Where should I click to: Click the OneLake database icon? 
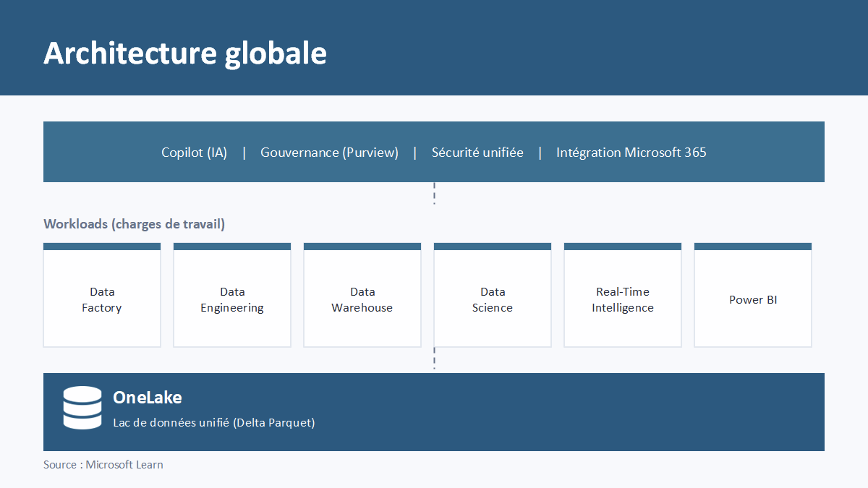coord(82,408)
